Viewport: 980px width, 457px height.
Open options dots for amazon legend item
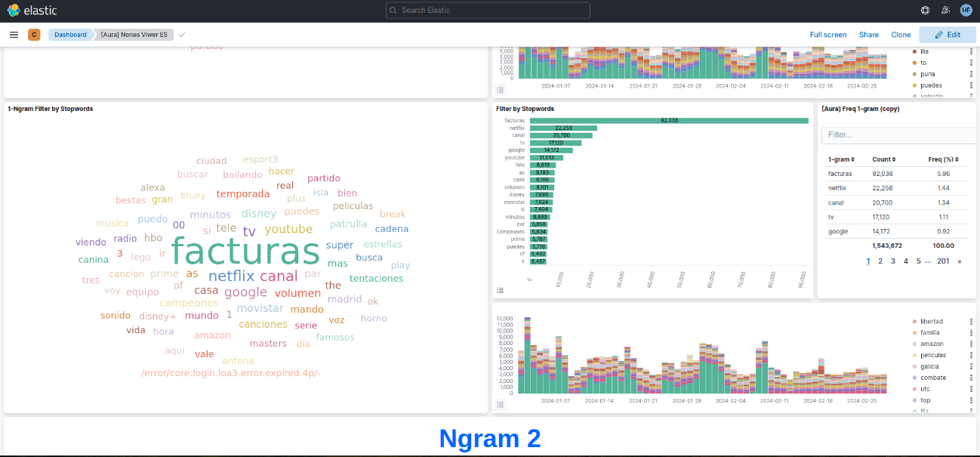tap(971, 344)
